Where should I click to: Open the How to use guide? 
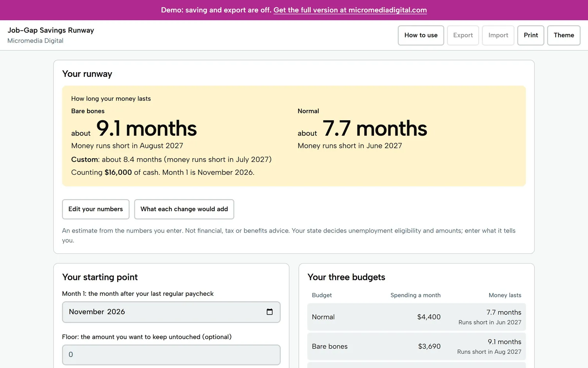(x=421, y=35)
